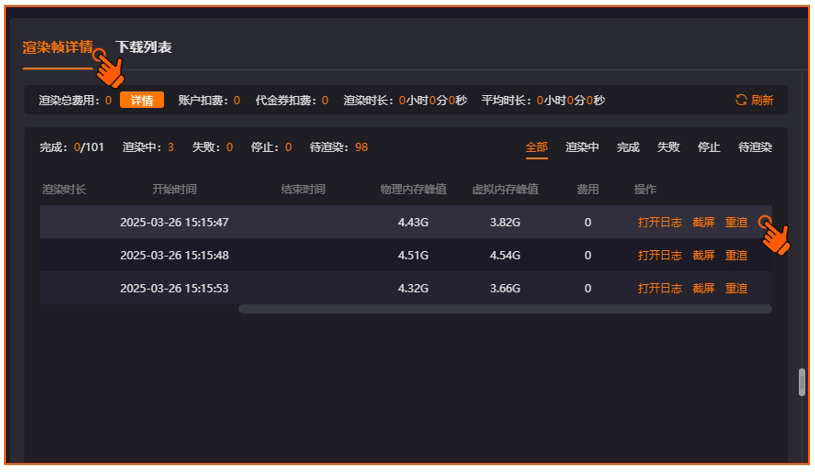The width and height of the screenshot is (815, 473).
Task: Click the orange 详情 button
Action: tap(141, 100)
